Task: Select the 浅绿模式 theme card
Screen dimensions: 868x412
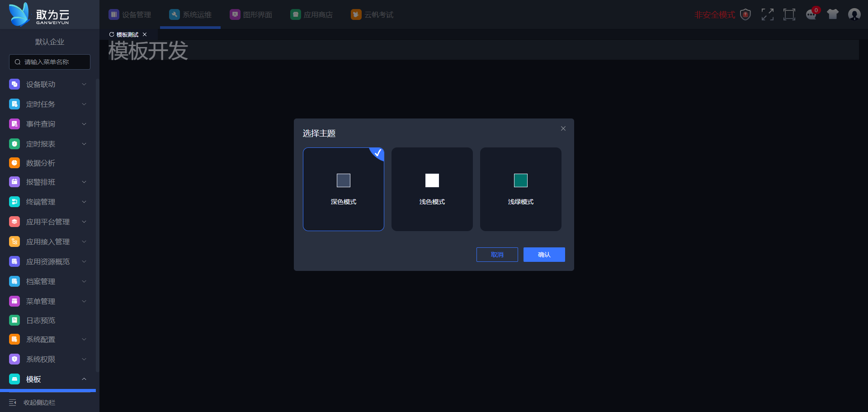Action: [521, 189]
